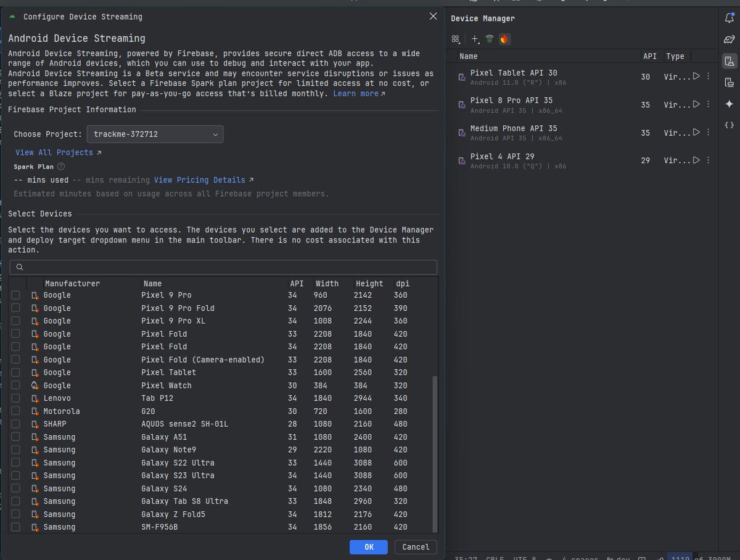Check the Pixel Watch checkbox
Image resolution: width=740 pixels, height=560 pixels.
[15, 385]
